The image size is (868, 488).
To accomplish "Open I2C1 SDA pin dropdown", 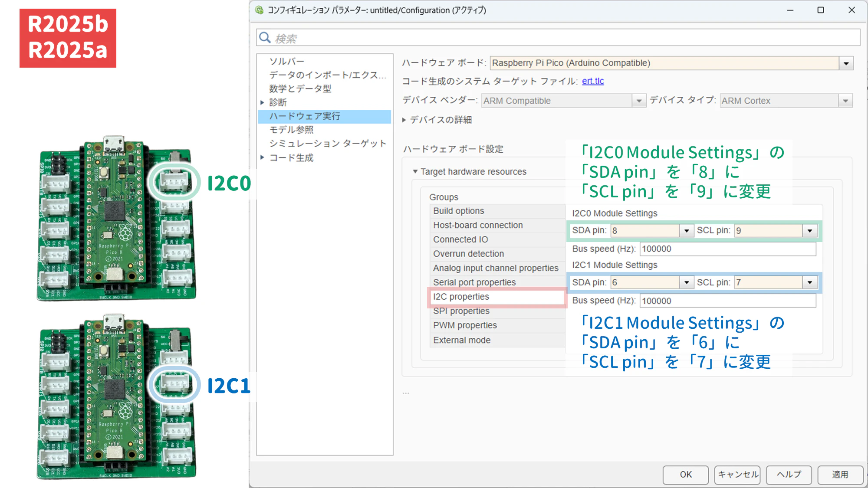I will click(686, 282).
